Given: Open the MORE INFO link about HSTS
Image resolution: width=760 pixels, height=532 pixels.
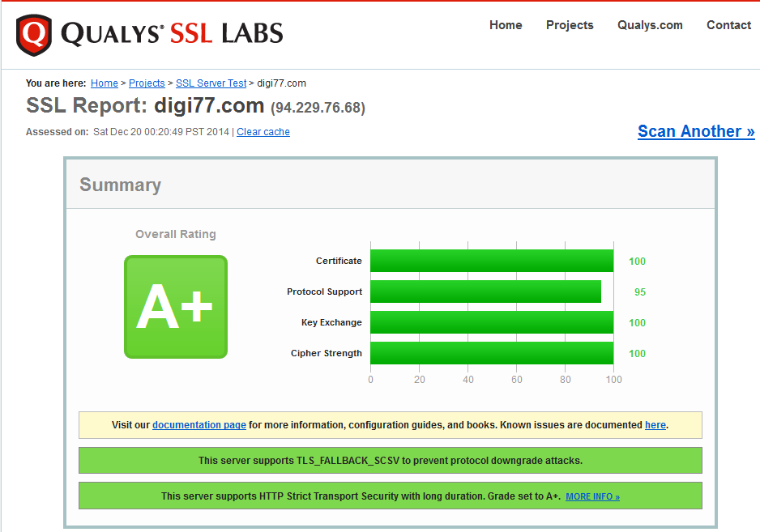Looking at the screenshot, I should (x=593, y=496).
